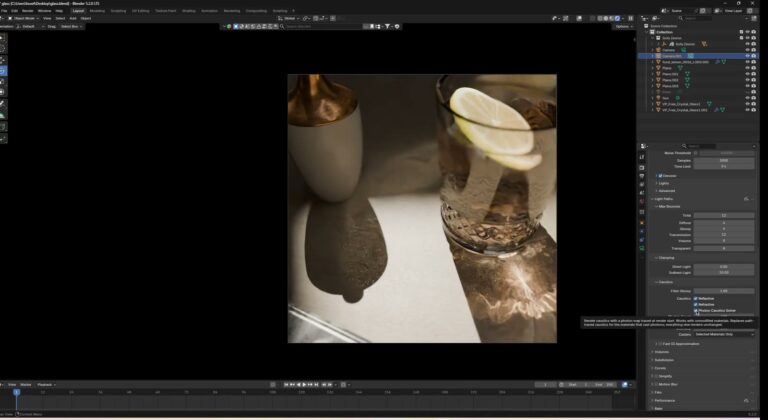Open the Output properties tab icon
Viewport: 768px width, 420px height.
(642, 176)
